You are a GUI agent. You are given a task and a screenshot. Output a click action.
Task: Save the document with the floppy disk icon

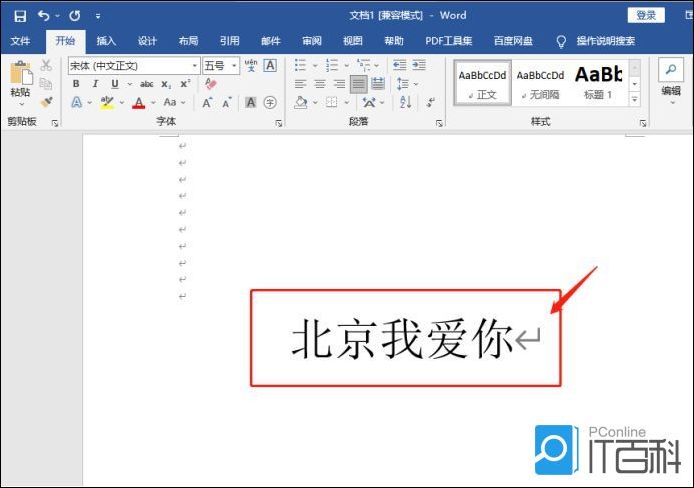point(20,16)
